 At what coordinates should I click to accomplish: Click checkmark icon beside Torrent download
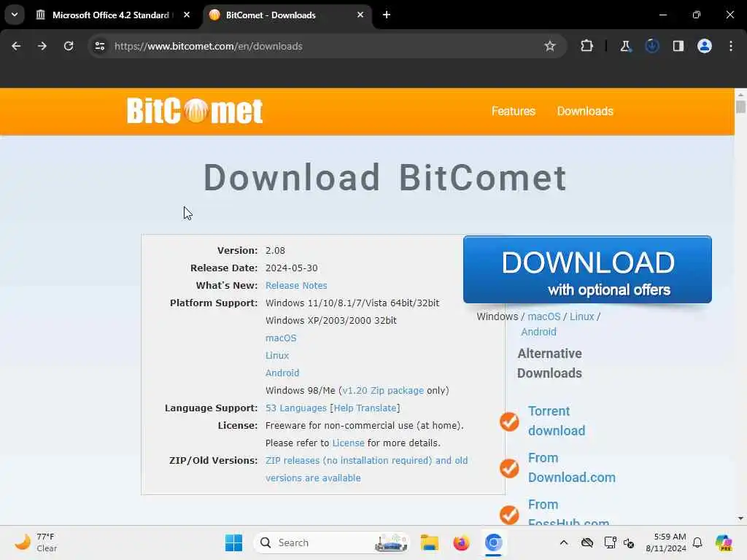509,421
